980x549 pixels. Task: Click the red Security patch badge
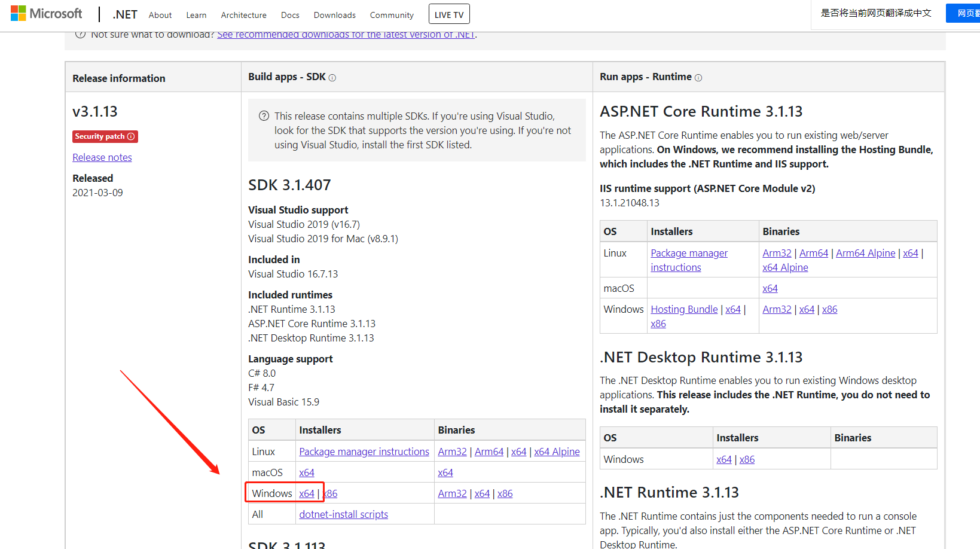click(x=105, y=136)
